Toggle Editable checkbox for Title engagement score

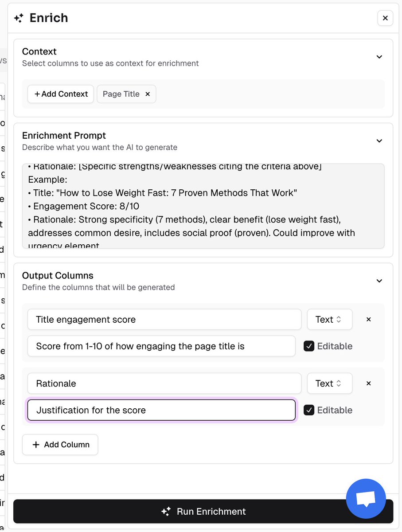[309, 346]
